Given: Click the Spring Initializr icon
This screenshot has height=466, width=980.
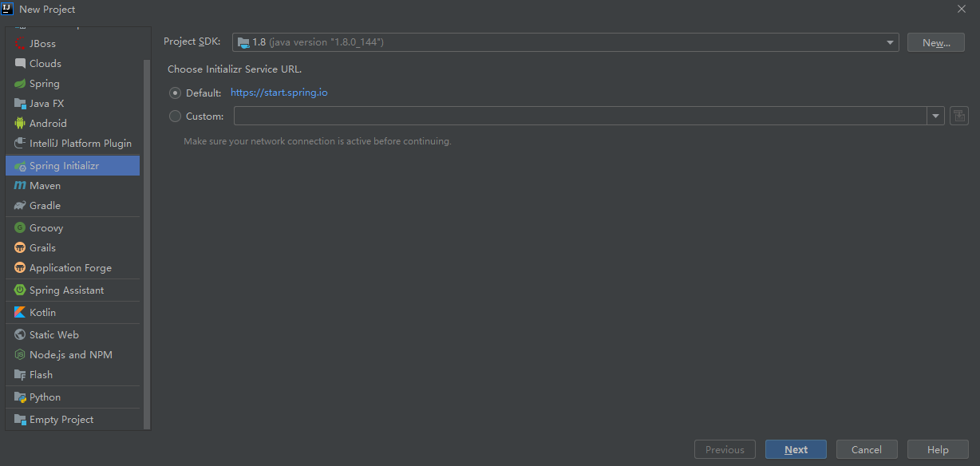Looking at the screenshot, I should click(x=20, y=166).
